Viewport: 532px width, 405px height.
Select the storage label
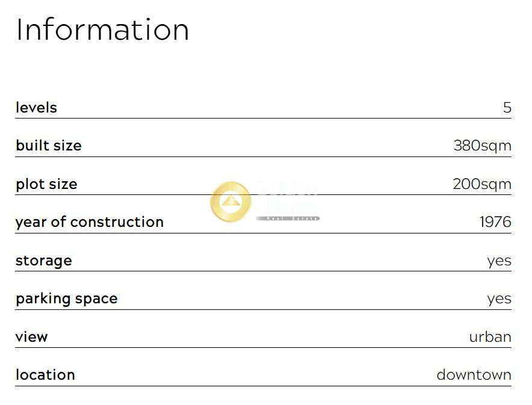43,261
